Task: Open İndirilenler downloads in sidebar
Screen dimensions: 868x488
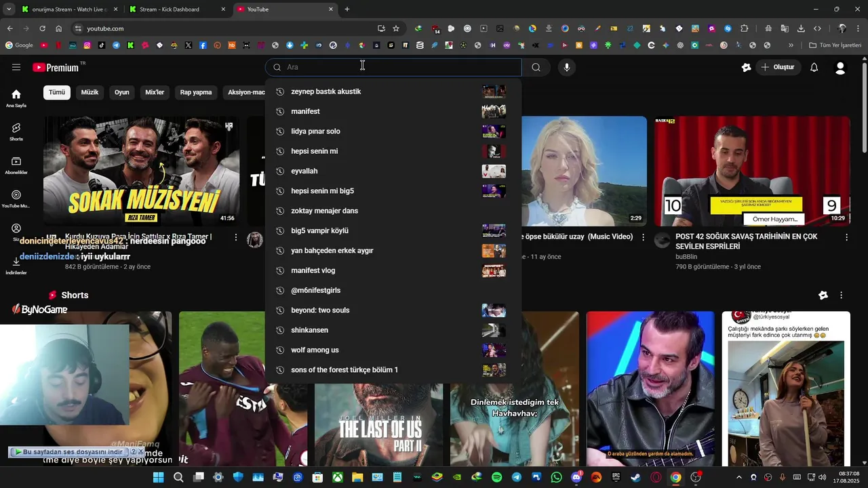Action: tap(16, 265)
